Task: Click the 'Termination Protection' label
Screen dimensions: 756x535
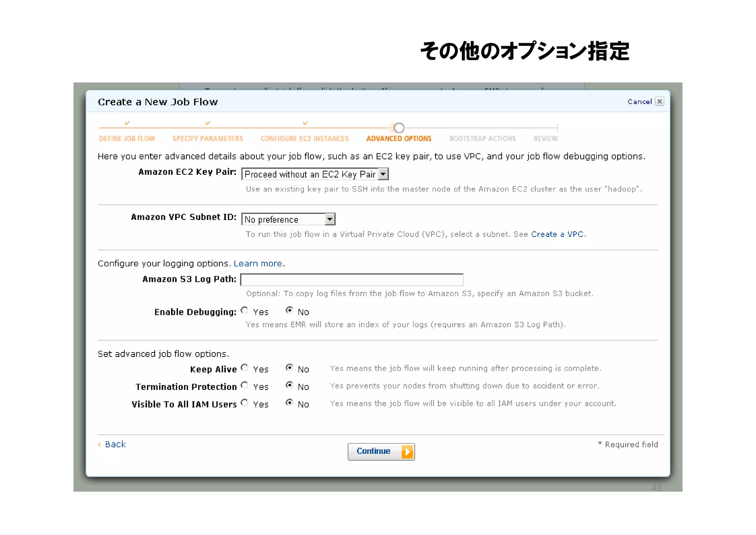Action: click(186, 387)
